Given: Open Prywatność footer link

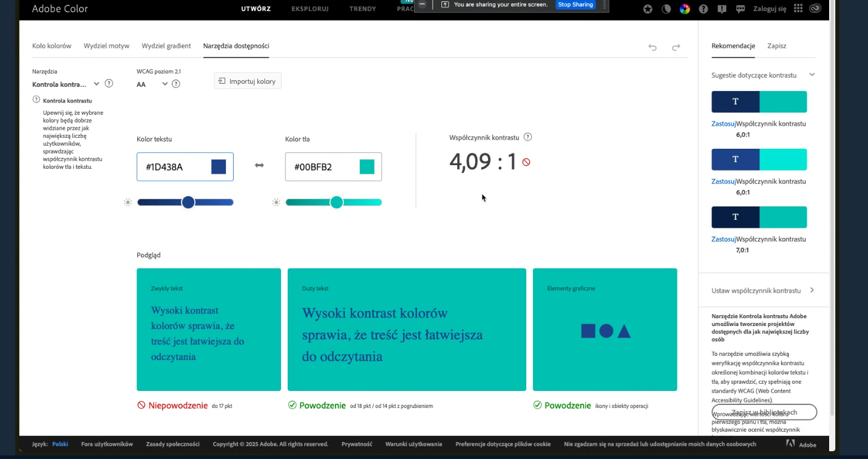Looking at the screenshot, I should click(x=357, y=444).
